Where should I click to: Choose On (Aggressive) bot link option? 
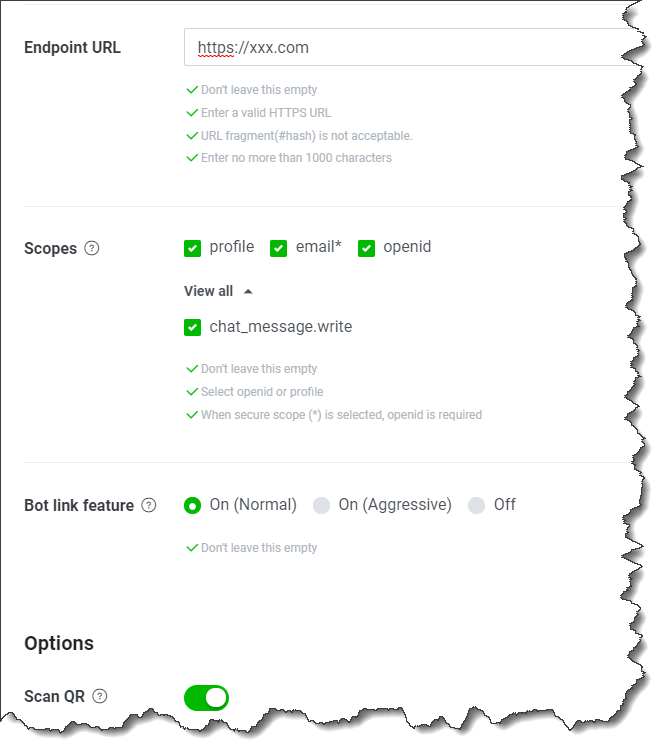(x=322, y=506)
